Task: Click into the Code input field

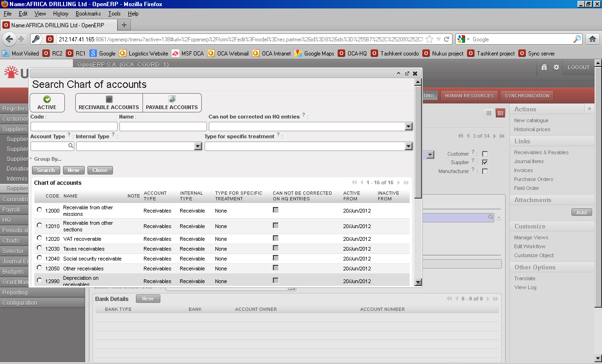Action: pyautogui.click(x=74, y=127)
